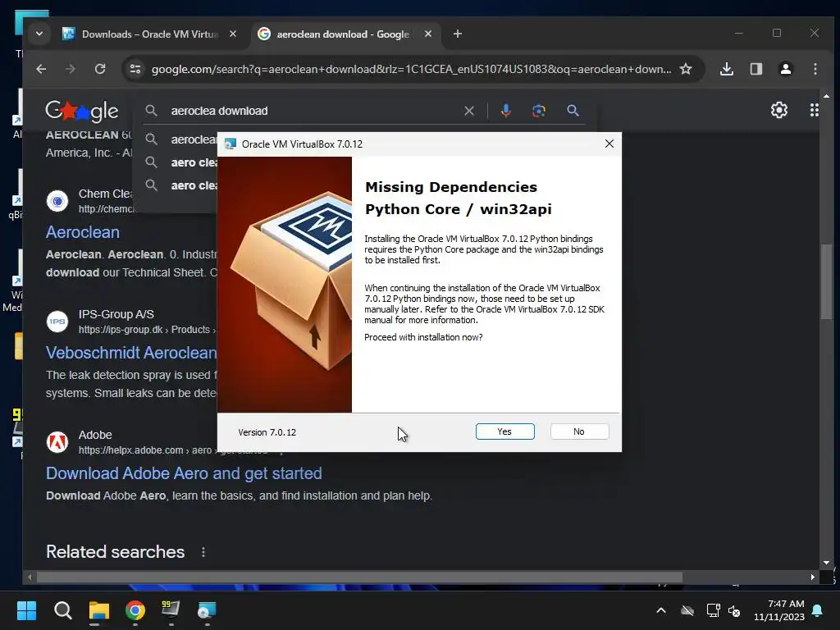
Task: Select the first aeroclean search suggestion
Action: pyautogui.click(x=180, y=139)
